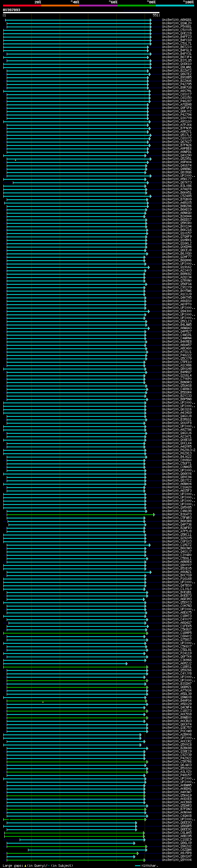Select the UniRef100_Q9LWN1 label
This screenshot has height=868, width=197.
coord(176,67)
